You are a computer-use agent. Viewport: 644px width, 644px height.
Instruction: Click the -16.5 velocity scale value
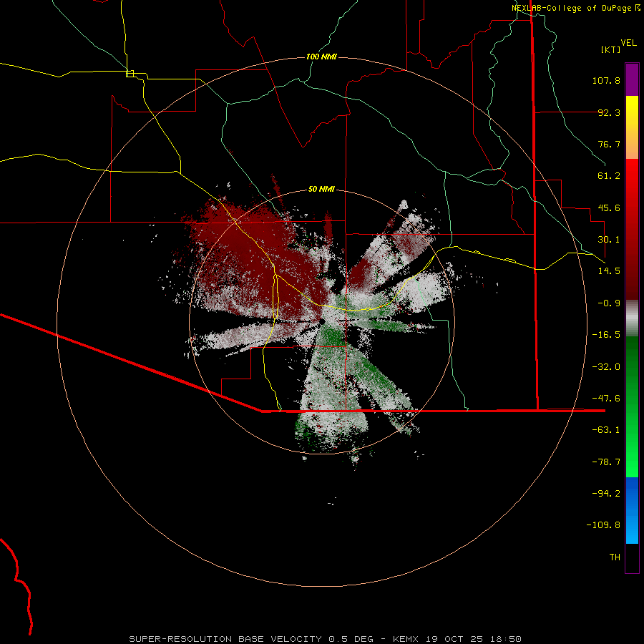(x=606, y=335)
